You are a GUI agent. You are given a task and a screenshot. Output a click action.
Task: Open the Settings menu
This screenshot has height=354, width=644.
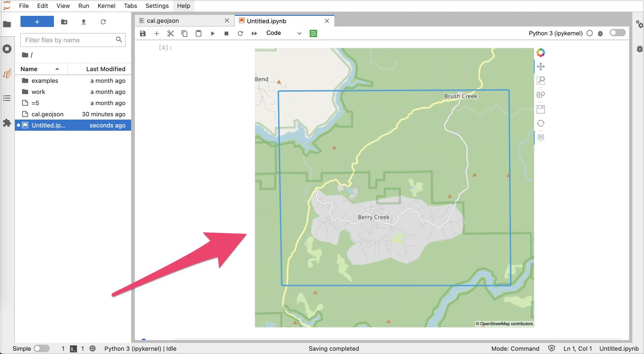pos(157,6)
